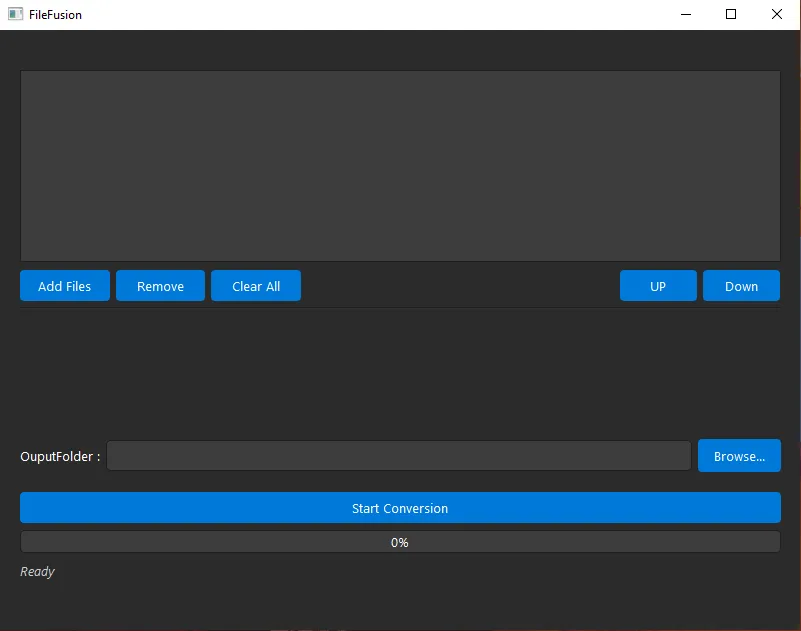Click the Down button
Image resolution: width=801 pixels, height=631 pixels.
pos(741,286)
